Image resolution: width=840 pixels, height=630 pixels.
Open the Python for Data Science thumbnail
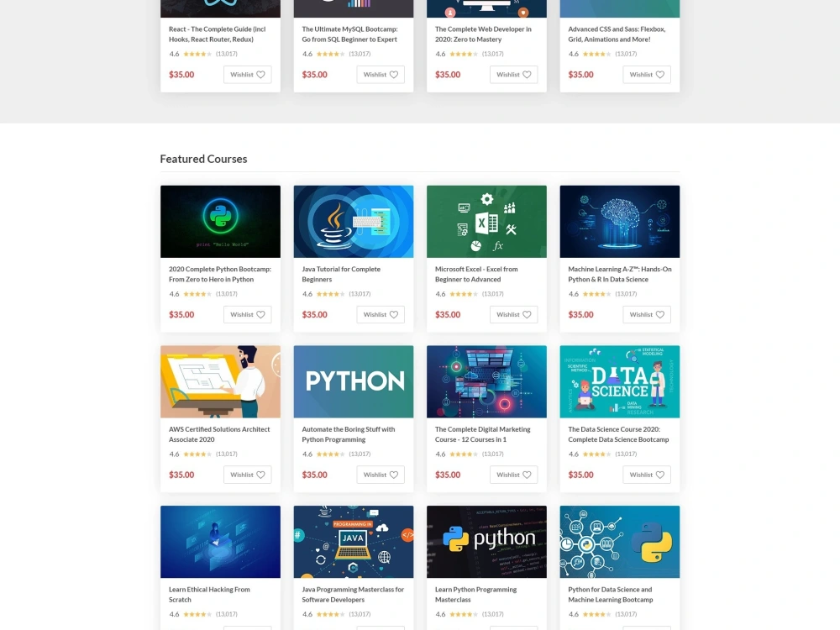pyautogui.click(x=620, y=542)
